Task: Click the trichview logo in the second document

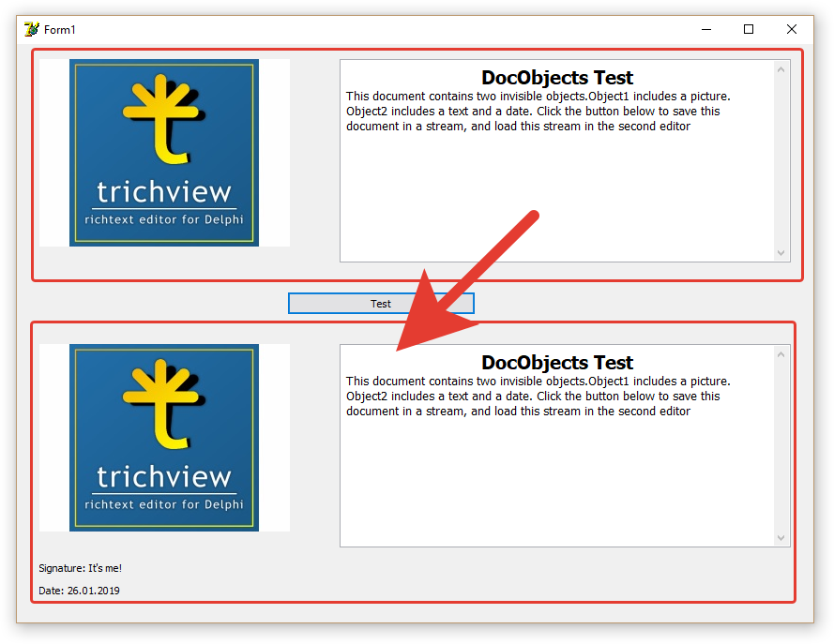Action: (x=164, y=438)
